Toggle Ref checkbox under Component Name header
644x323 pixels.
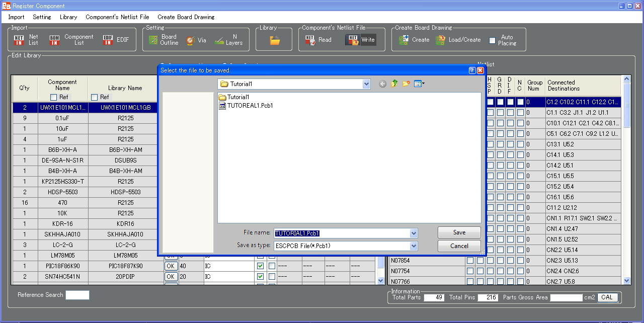pos(53,97)
